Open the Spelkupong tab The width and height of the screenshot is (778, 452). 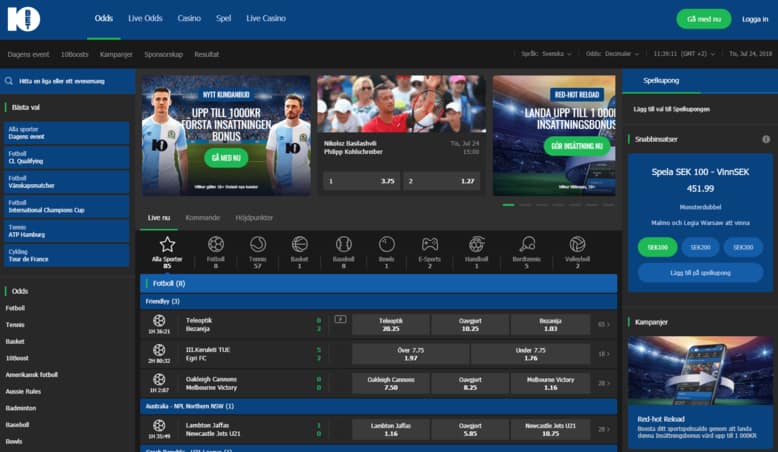point(661,80)
